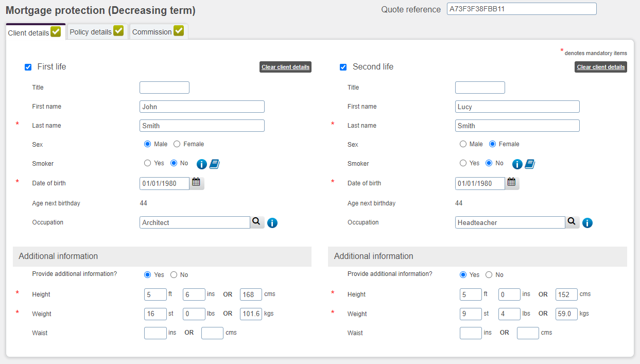Screen dimensions: 640x364
Task: Clear client details for Second life
Action: (x=600, y=67)
